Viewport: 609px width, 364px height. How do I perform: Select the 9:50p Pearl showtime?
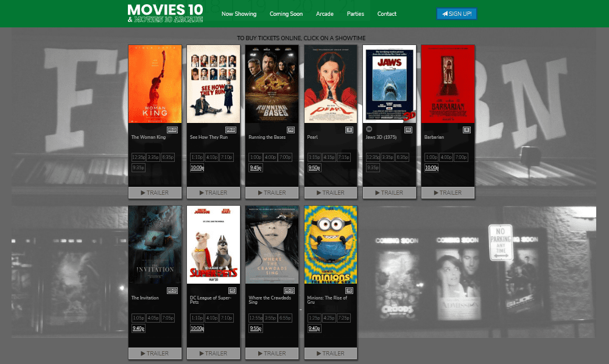point(314,167)
